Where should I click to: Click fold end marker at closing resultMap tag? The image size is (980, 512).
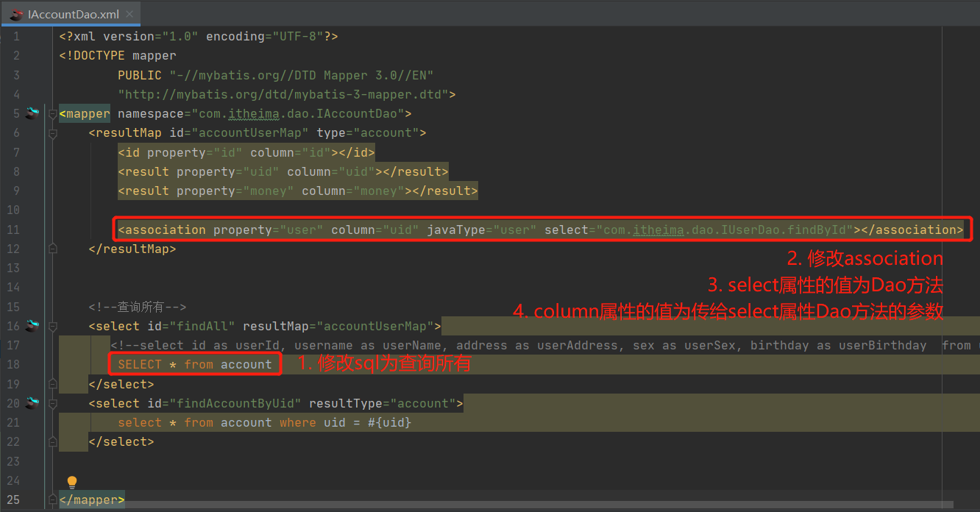click(x=52, y=249)
